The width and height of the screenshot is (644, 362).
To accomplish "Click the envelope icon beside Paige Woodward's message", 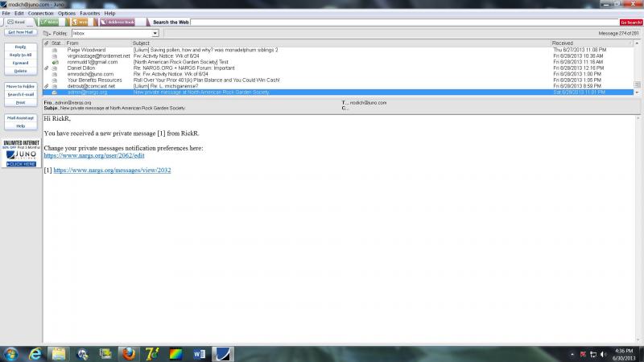I will coord(55,50).
